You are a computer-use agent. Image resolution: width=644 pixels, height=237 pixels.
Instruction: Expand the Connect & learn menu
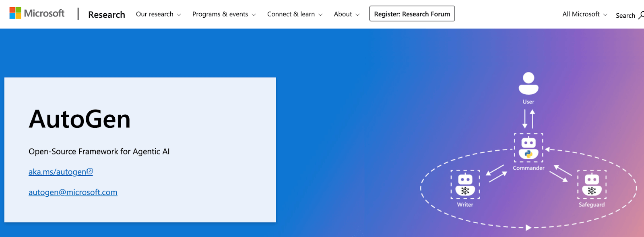click(x=295, y=14)
